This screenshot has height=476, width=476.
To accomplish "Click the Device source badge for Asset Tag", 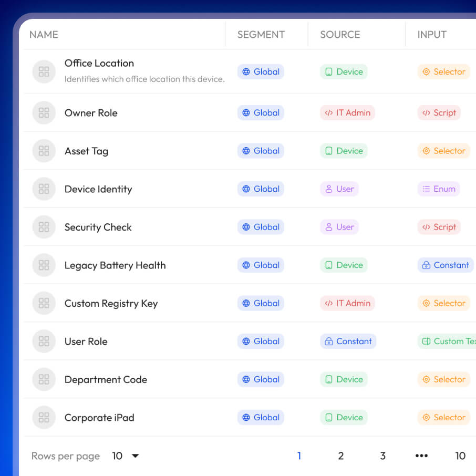I will [x=344, y=151].
